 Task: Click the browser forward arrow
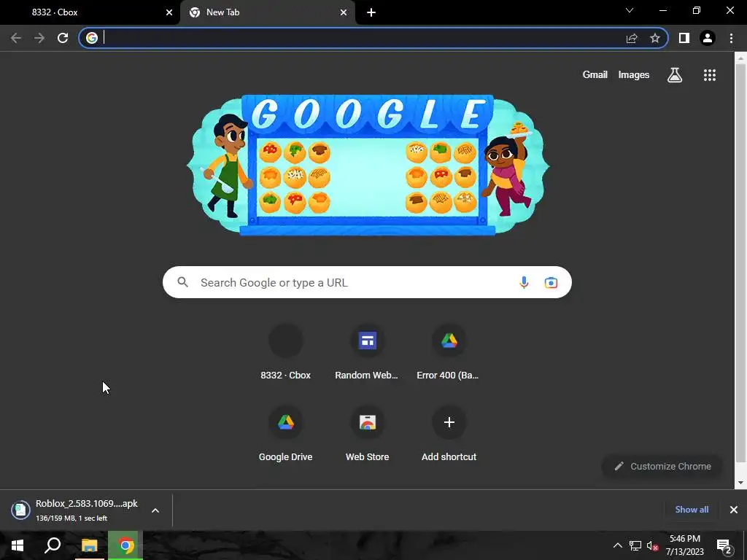click(39, 38)
